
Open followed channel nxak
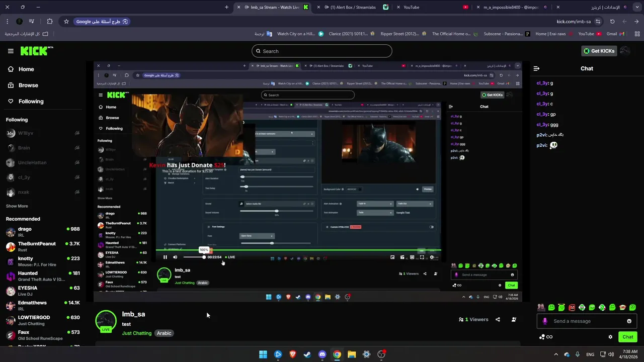pyautogui.click(x=42, y=192)
